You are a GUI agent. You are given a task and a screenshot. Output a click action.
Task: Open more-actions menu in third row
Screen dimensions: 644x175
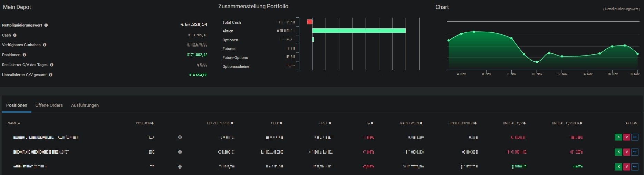click(x=635, y=166)
